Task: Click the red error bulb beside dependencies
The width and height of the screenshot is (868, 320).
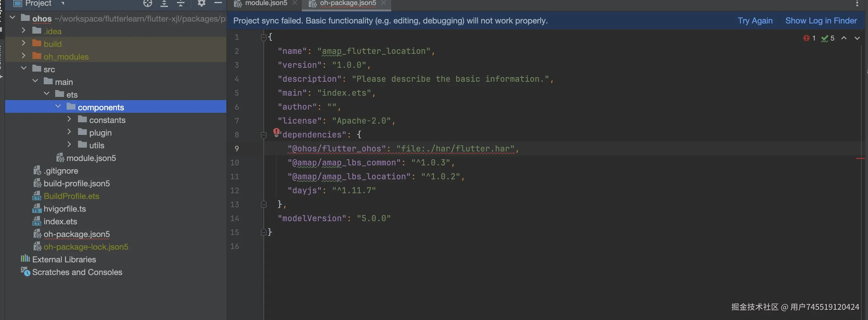Action: pos(276,132)
